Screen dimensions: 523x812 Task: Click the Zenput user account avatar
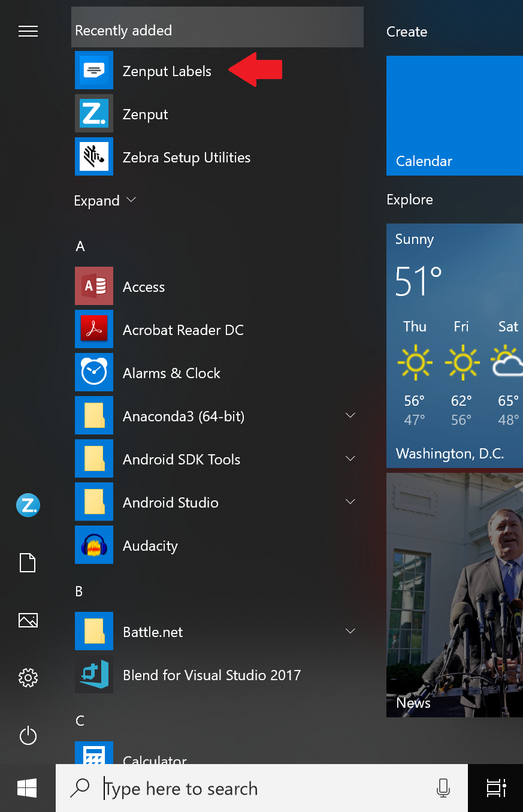click(28, 505)
